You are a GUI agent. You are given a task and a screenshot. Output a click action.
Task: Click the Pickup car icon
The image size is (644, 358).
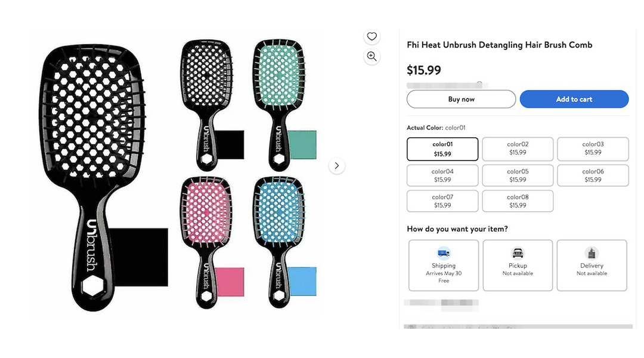518,253
